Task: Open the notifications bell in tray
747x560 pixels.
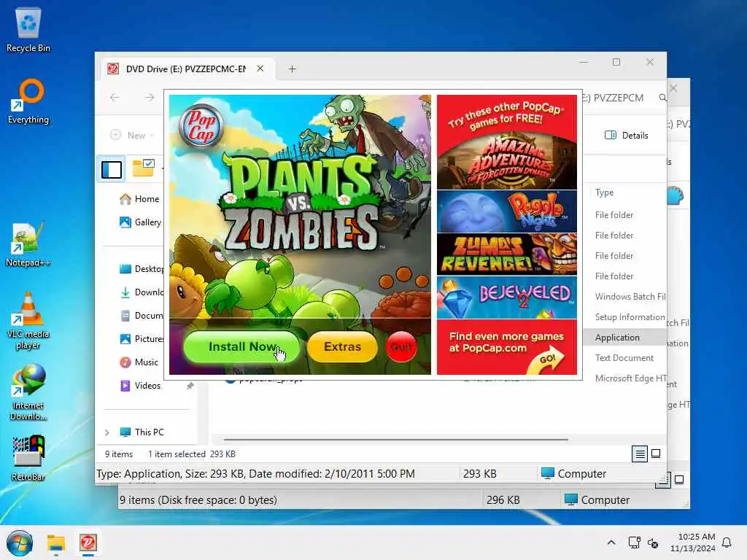Action: 727,542
